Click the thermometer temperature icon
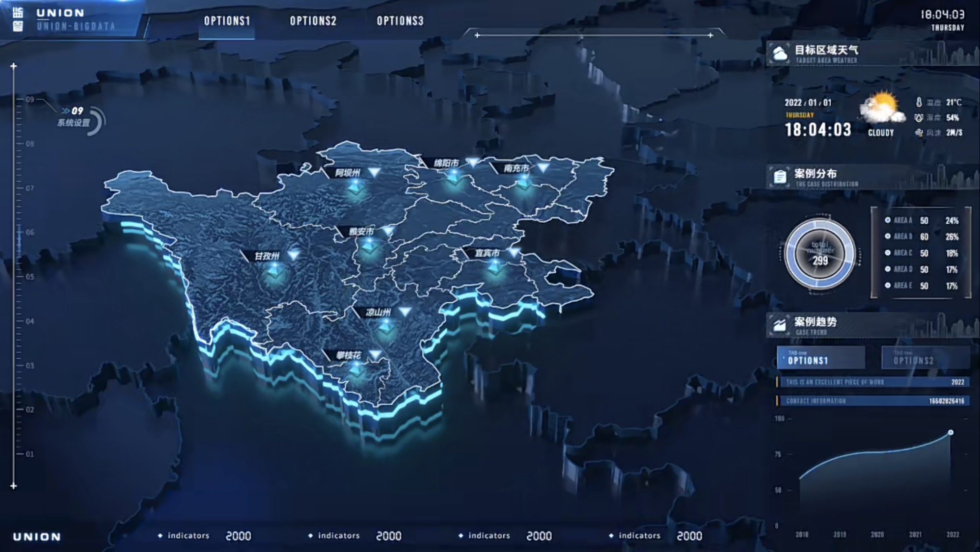 [919, 102]
